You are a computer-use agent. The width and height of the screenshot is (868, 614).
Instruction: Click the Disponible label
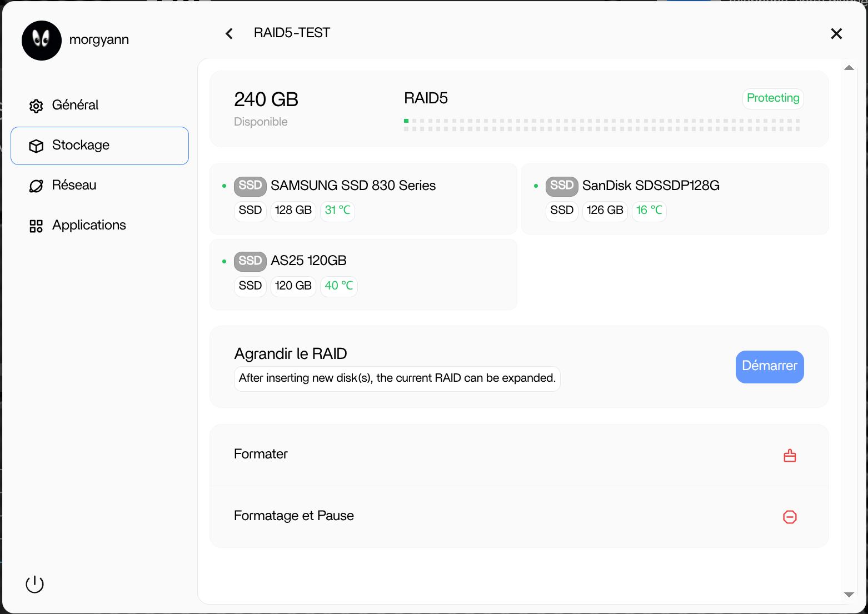pyautogui.click(x=261, y=122)
